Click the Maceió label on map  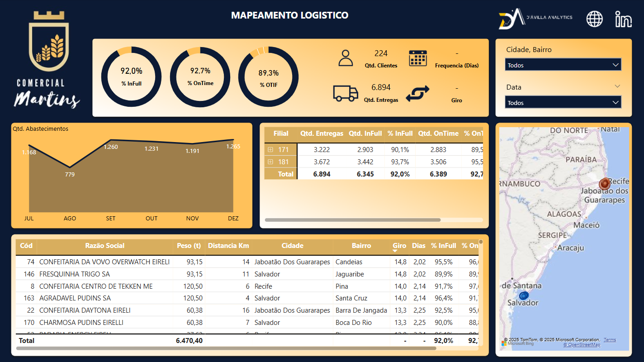click(587, 225)
